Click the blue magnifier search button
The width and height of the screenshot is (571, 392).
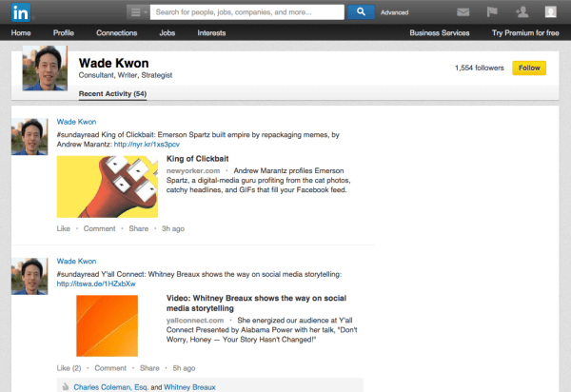[361, 12]
